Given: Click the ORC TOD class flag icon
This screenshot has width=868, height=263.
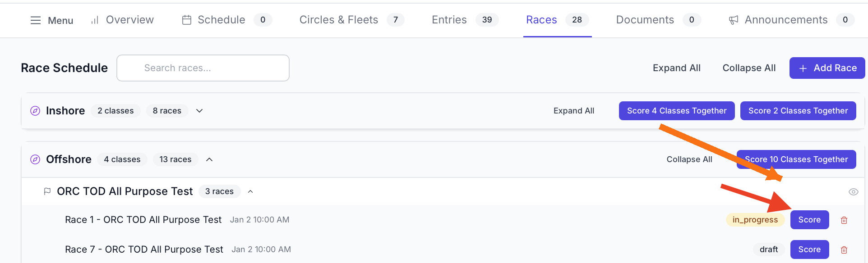Looking at the screenshot, I should (x=47, y=191).
